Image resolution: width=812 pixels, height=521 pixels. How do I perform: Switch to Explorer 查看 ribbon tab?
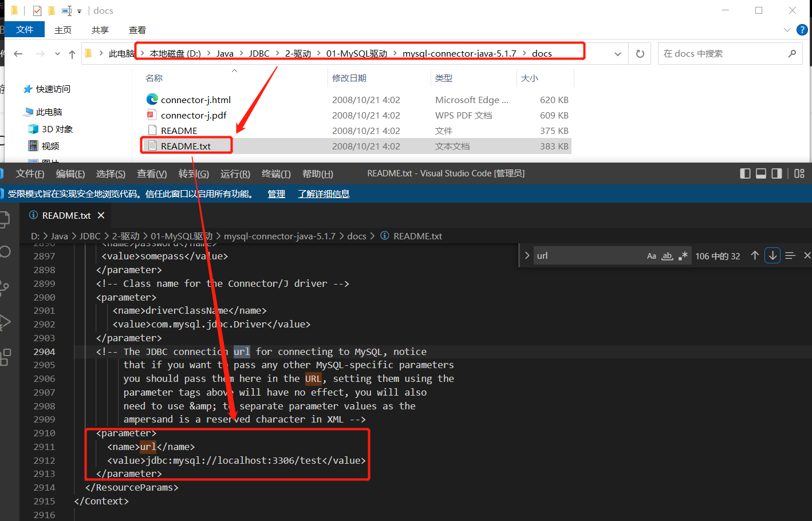pyautogui.click(x=137, y=30)
